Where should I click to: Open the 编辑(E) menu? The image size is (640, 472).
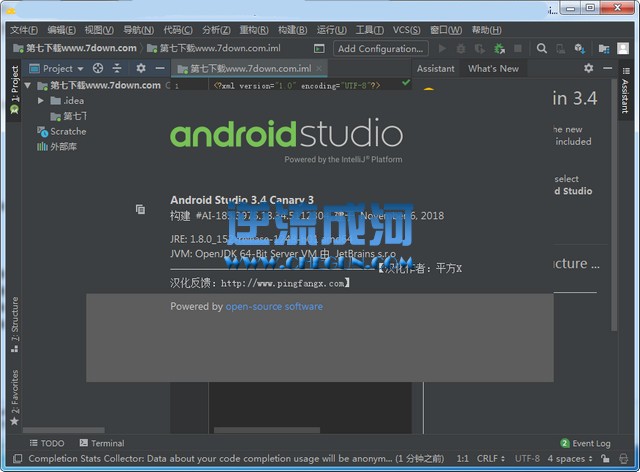[x=61, y=30]
